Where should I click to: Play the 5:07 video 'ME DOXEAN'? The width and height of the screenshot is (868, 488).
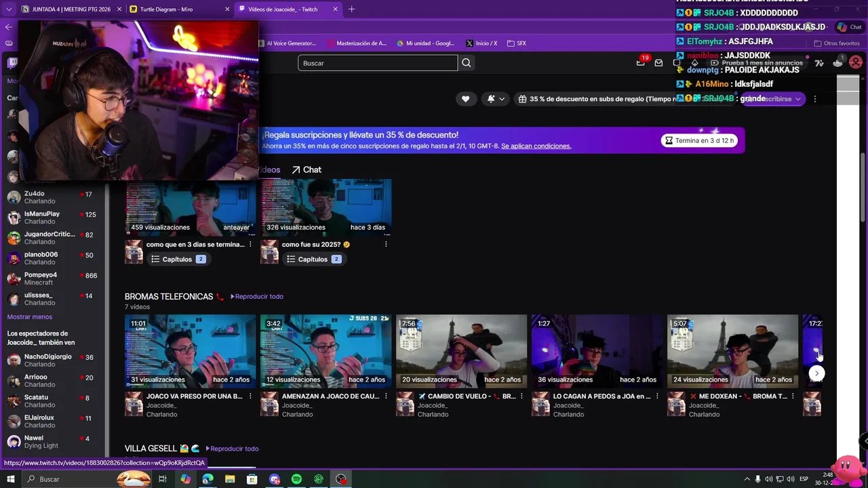[732, 351]
